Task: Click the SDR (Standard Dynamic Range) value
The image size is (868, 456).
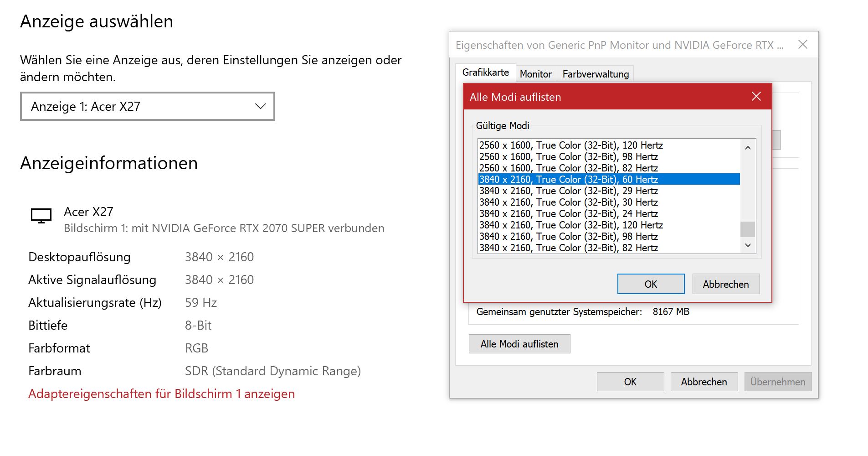Action: [273, 371]
